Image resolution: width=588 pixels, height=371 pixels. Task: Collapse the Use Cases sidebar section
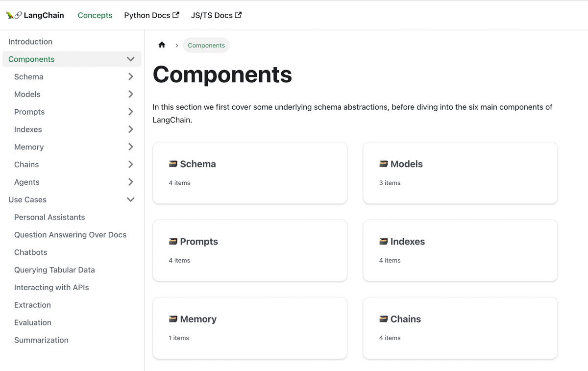click(130, 200)
